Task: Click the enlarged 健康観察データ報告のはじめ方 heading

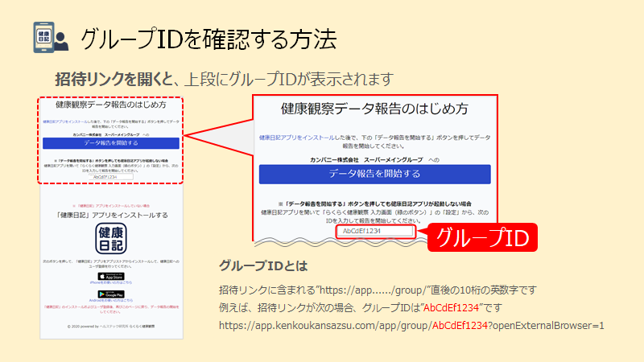Action: point(374,108)
